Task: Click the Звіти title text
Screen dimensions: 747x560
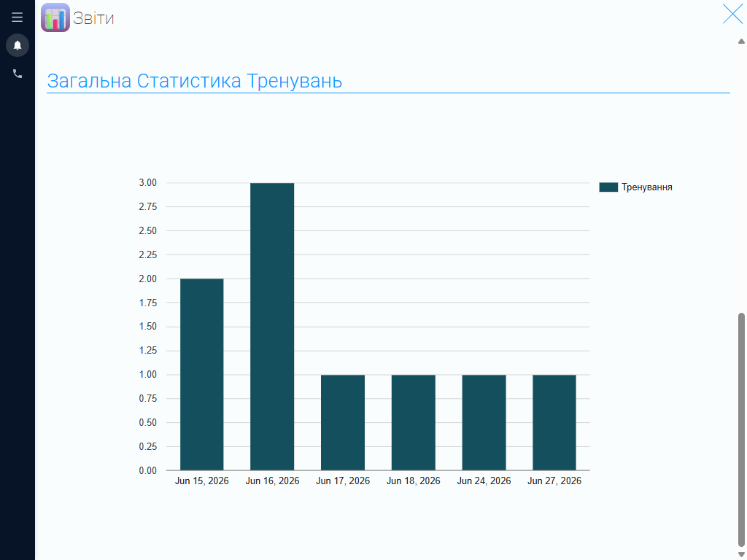Action: pyautogui.click(x=93, y=18)
